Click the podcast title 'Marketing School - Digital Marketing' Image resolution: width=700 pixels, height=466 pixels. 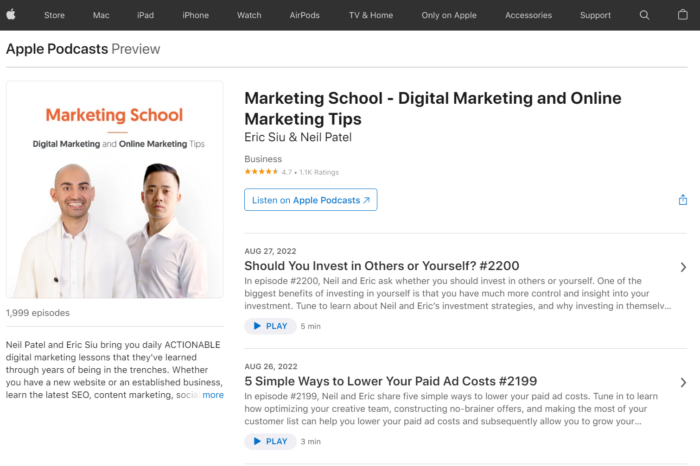(x=433, y=108)
